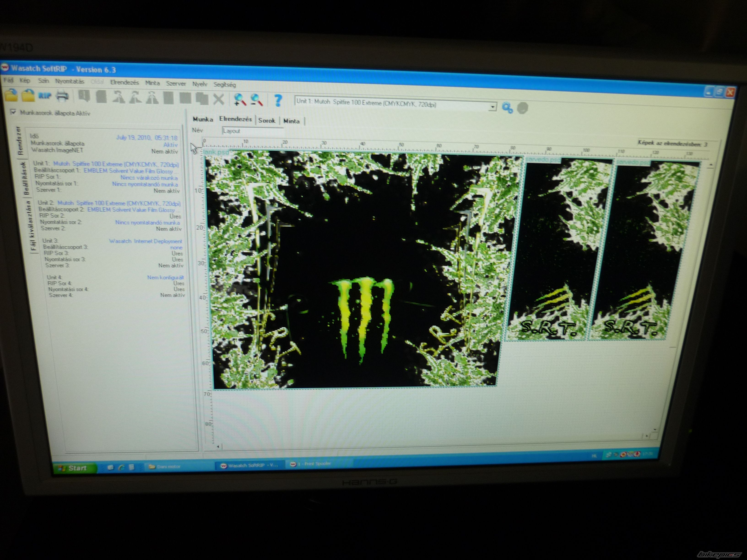The width and height of the screenshot is (747, 560).
Task: Click Wasatch Internet Deployment link for Unit 3
Action: click(x=146, y=241)
